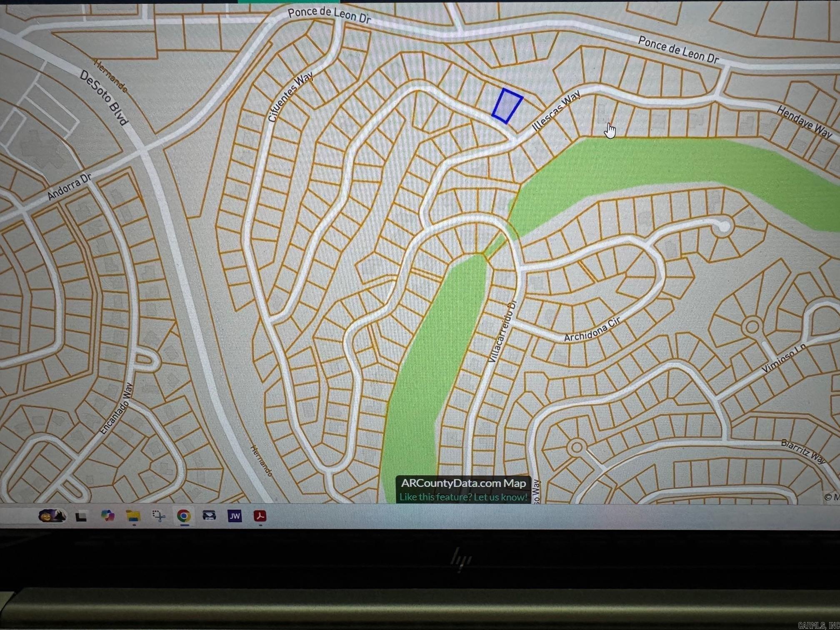This screenshot has width=840, height=630.
Task: Click the Halloween pumpkin search highlight icon
Action: coord(52,517)
